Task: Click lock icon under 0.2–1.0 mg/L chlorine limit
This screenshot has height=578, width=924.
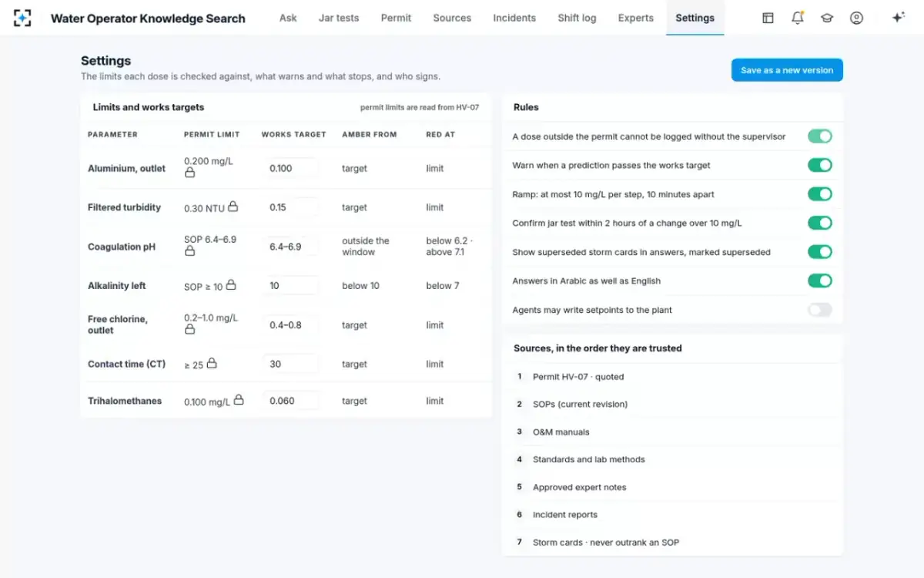Action: tap(189, 329)
